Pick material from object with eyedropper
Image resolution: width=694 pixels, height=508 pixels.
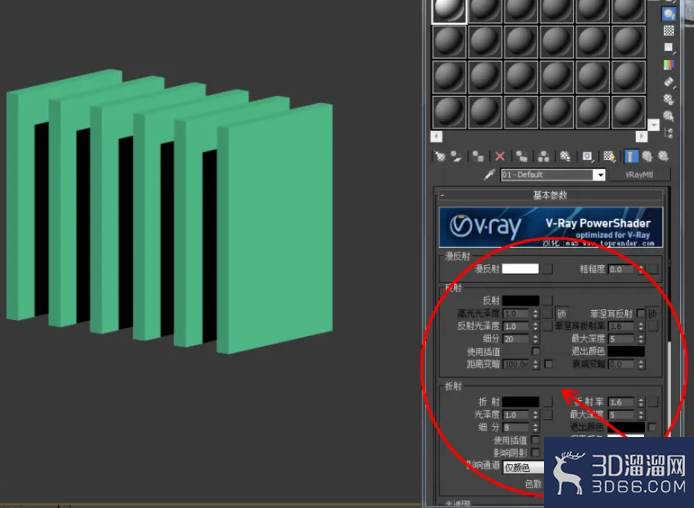(x=489, y=175)
